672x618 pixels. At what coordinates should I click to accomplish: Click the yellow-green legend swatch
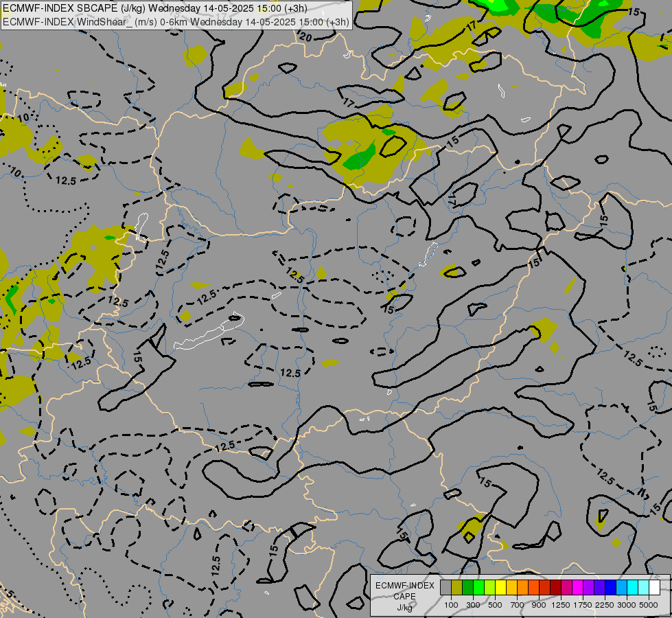pos(490,588)
